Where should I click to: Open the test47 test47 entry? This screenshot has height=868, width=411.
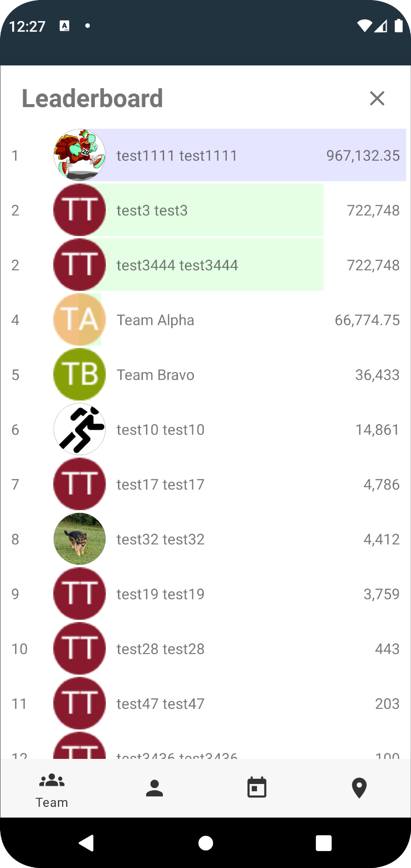pos(205,704)
